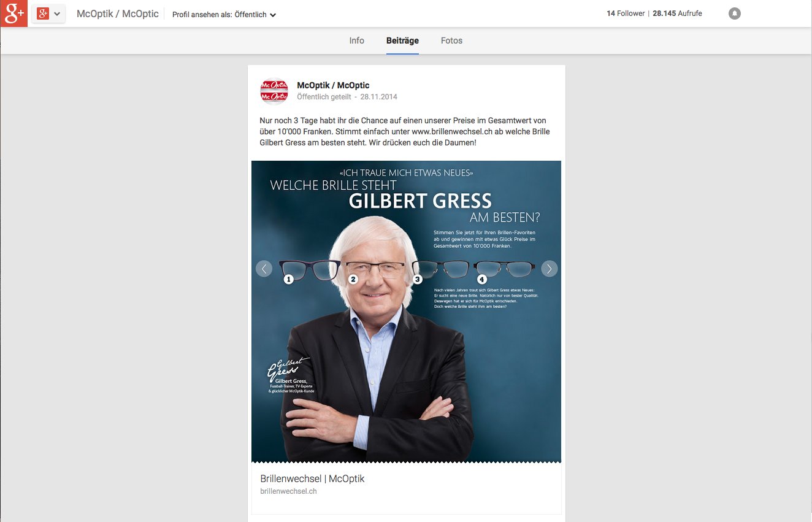Open the notifications bell icon

pos(734,13)
